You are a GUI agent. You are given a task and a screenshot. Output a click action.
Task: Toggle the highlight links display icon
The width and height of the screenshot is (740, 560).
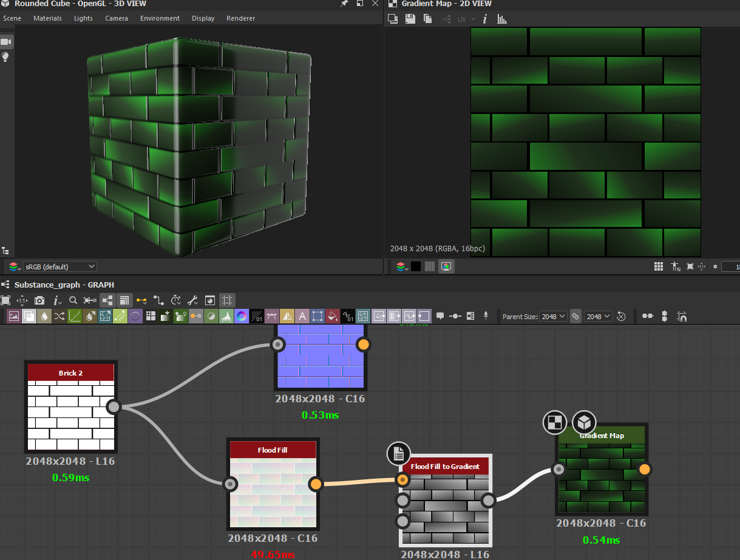(x=107, y=300)
